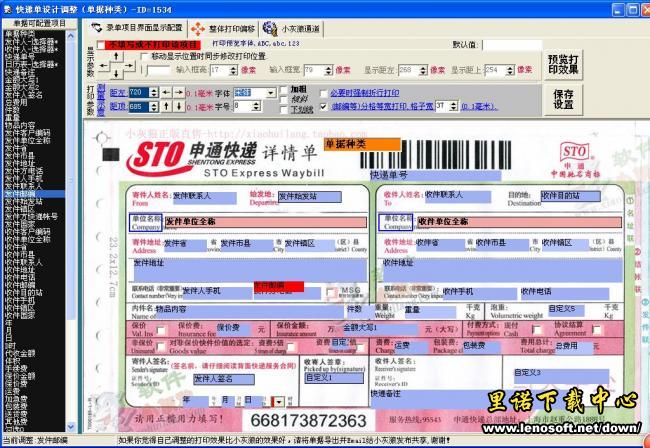Click 保存设置 button
650x448 pixels.
pos(563,99)
